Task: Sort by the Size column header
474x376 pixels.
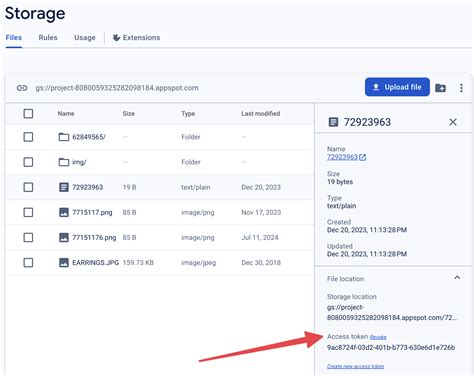Action: pyautogui.click(x=129, y=113)
